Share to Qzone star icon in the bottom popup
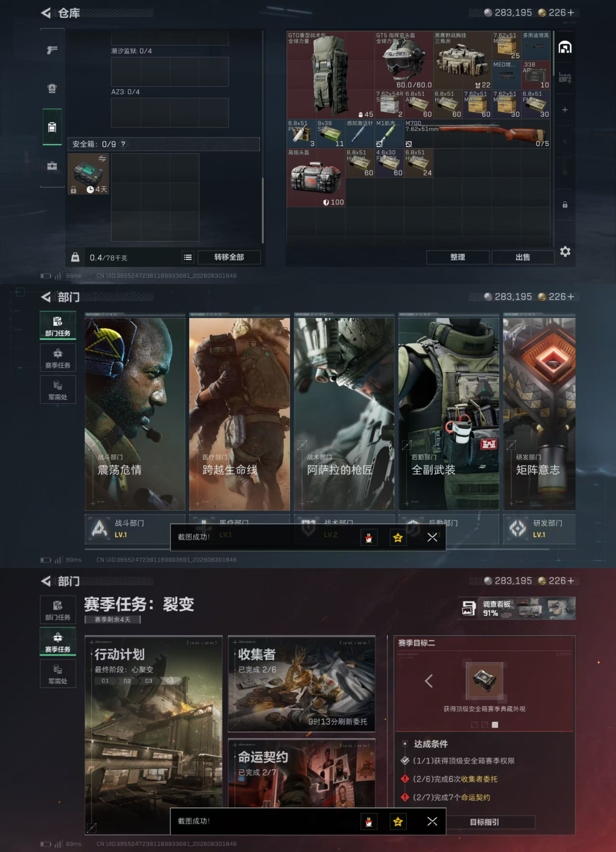The height and width of the screenshot is (852, 616). click(x=398, y=821)
